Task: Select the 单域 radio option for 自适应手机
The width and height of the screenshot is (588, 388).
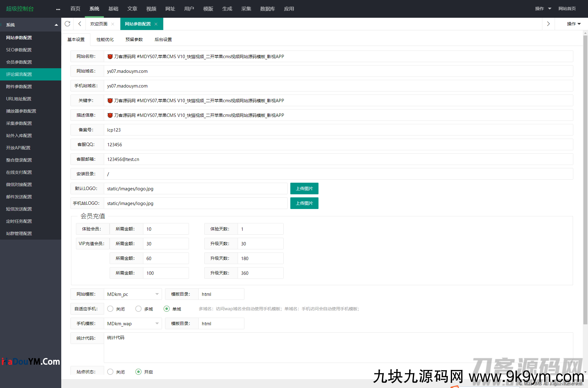Action: (x=166, y=309)
